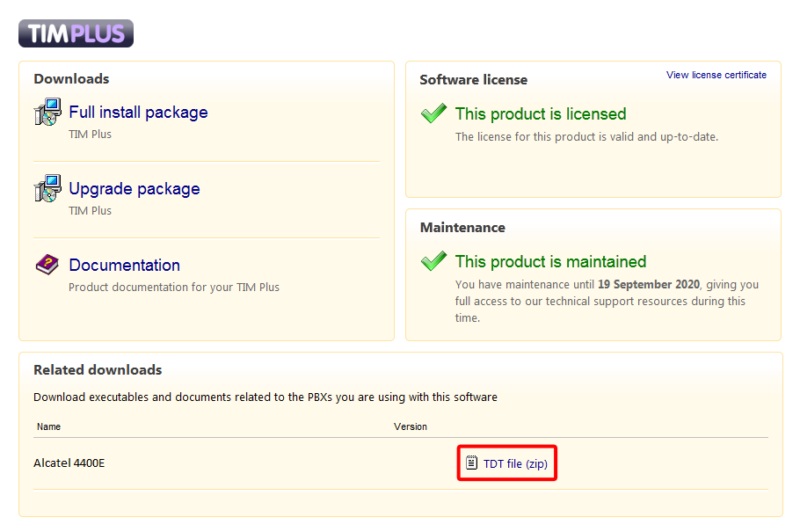Screen dimensions: 800x532
Task: Open the Documentation link
Action: point(125,265)
